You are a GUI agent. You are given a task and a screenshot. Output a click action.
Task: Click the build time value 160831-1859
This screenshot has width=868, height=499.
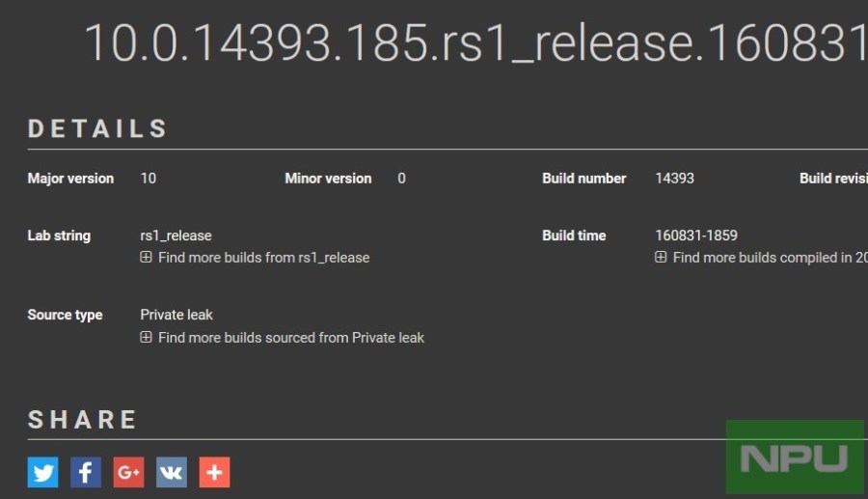point(696,236)
